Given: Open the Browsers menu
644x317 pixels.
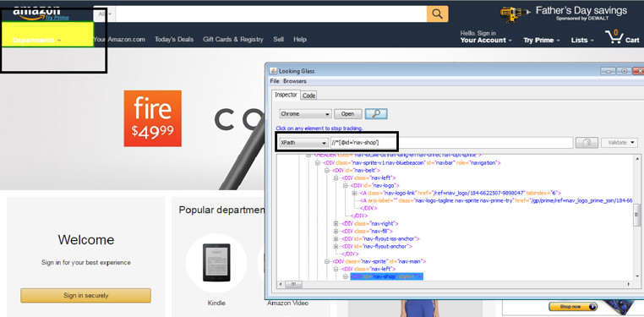Looking at the screenshot, I should tap(295, 81).
